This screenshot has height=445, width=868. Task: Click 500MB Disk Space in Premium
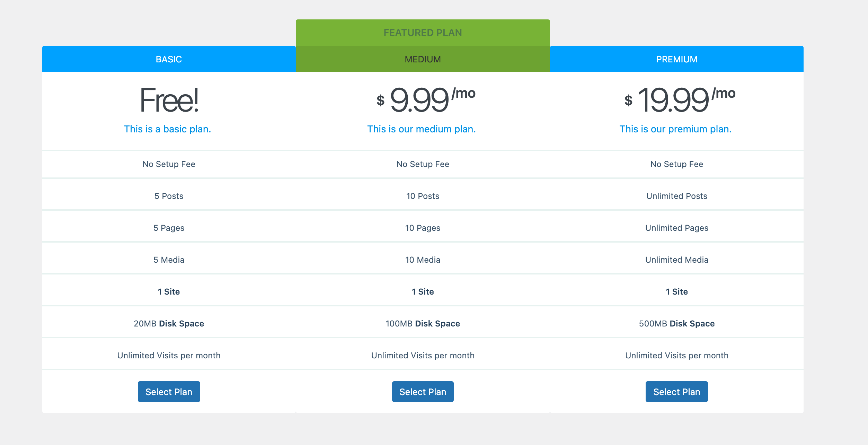coord(677,323)
